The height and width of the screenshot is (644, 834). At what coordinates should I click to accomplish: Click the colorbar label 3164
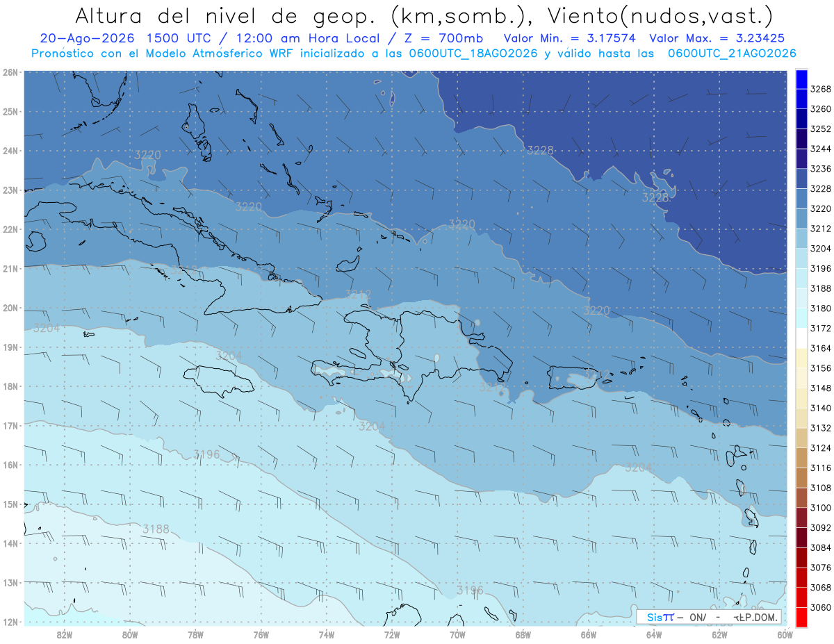click(821, 348)
